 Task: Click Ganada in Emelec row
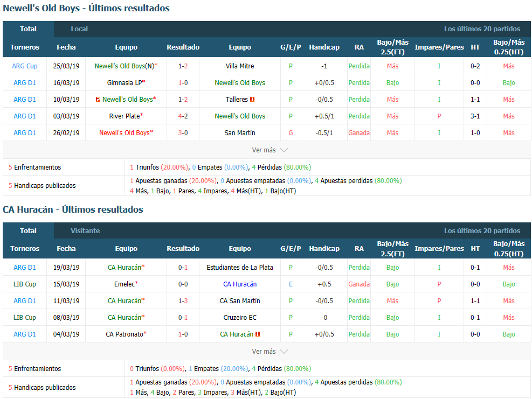click(359, 284)
